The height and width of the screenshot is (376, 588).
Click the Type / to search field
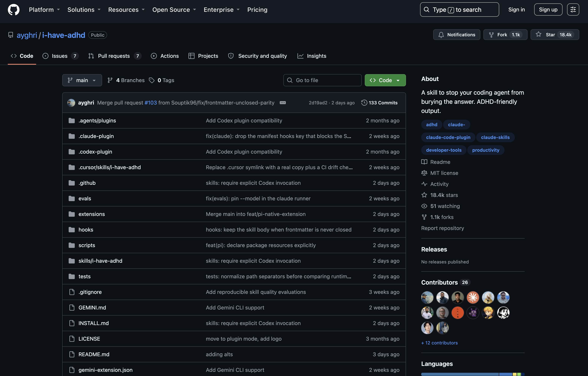(x=459, y=10)
